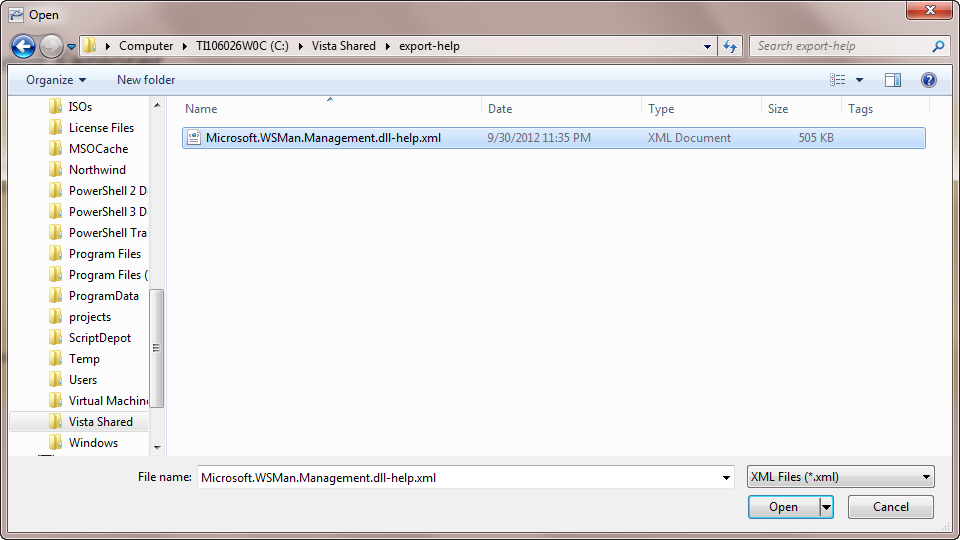Screen dimensions: 960x540
Task: Select the PowerShell 3 folder
Action: click(97, 211)
